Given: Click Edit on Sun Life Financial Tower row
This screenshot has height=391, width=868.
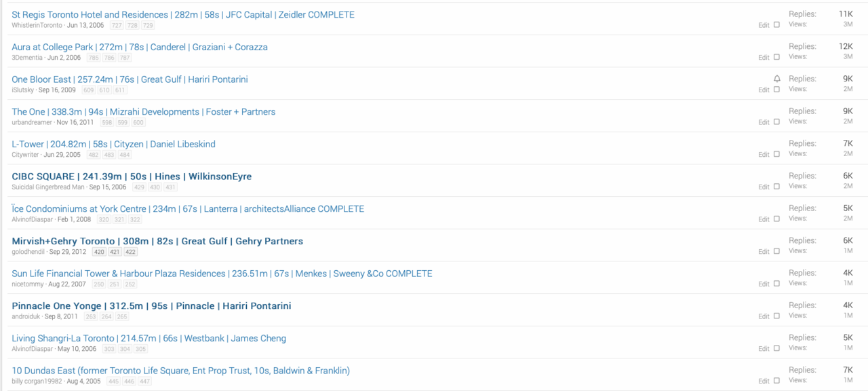Looking at the screenshot, I should 764,284.
